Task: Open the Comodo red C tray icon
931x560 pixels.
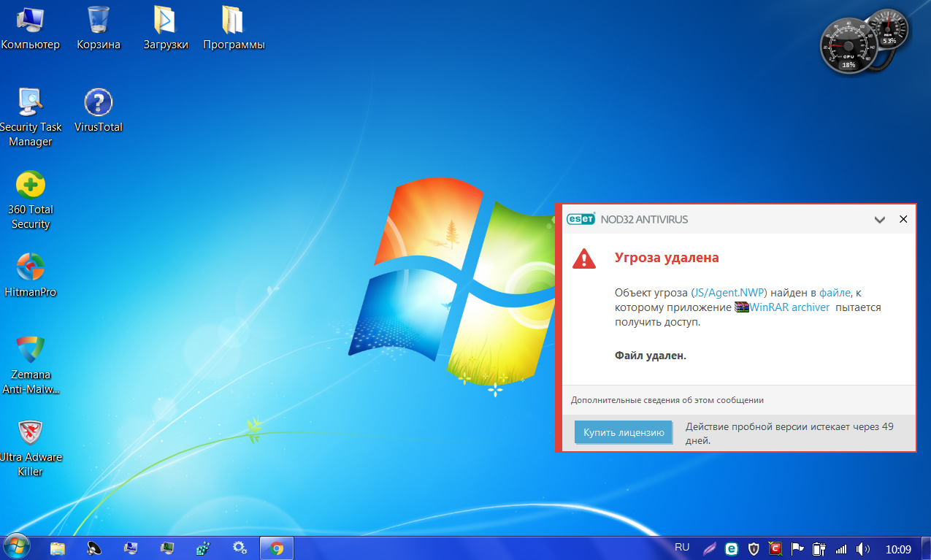Action: [x=776, y=548]
